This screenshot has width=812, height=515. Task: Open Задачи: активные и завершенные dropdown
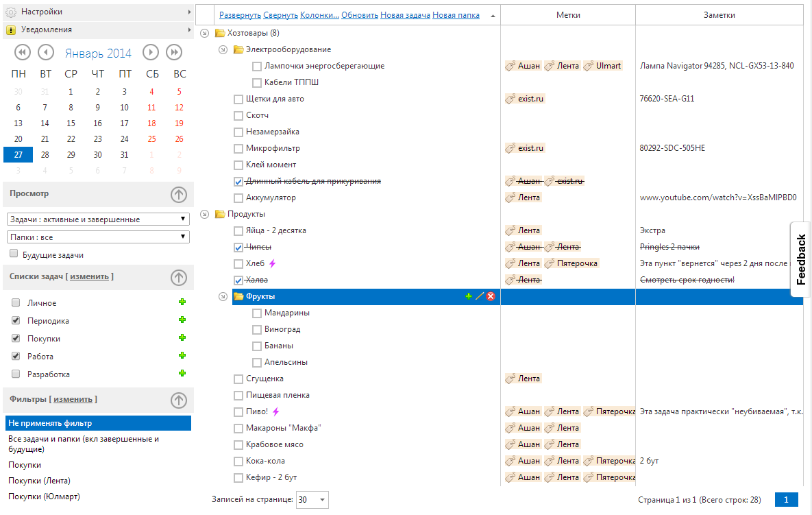click(99, 219)
